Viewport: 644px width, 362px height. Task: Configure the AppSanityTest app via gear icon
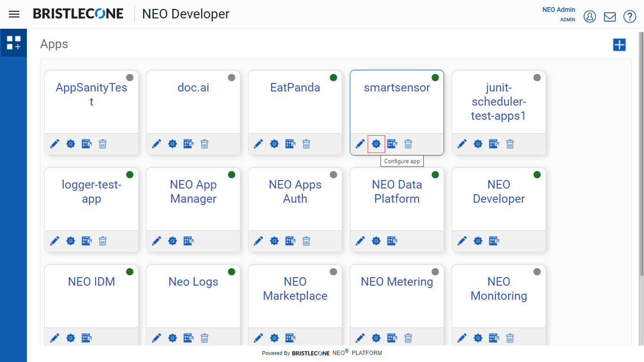tap(71, 144)
